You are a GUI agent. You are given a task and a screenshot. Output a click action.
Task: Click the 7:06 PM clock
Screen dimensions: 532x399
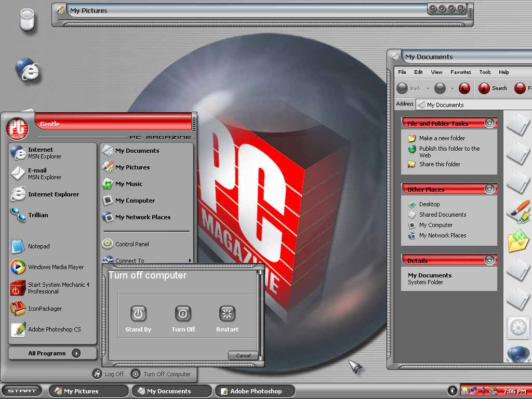coord(514,391)
